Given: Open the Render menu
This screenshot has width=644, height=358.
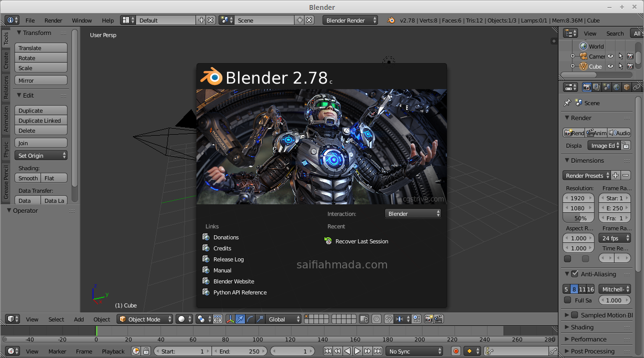Looking at the screenshot, I should coord(52,21).
